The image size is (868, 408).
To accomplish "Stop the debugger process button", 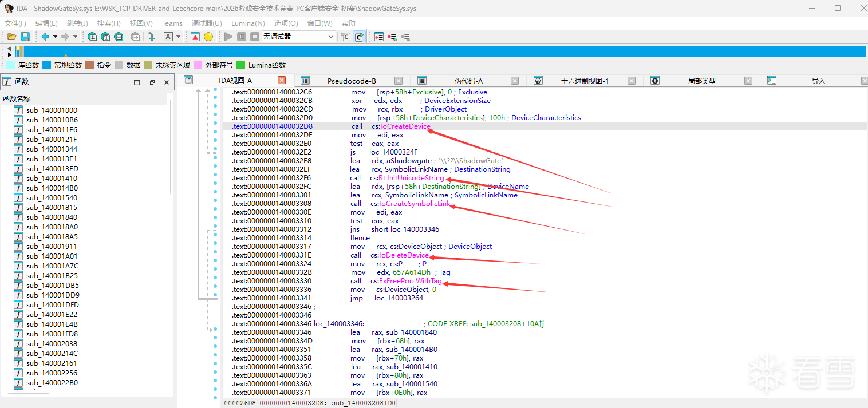I will [x=255, y=37].
